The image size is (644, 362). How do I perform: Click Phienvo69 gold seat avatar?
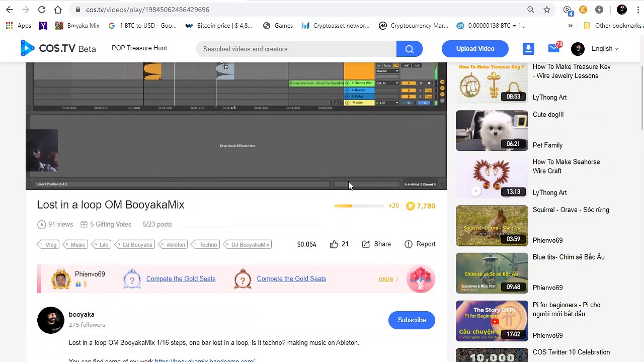(61, 279)
